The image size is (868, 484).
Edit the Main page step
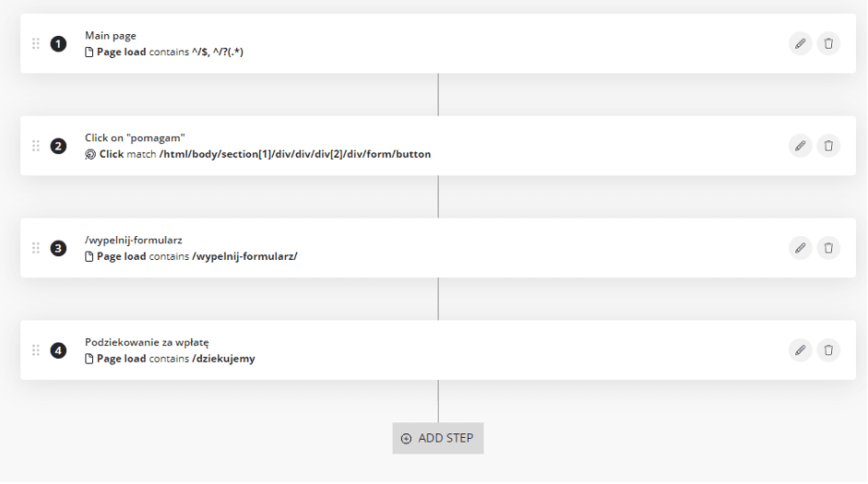[x=800, y=43]
